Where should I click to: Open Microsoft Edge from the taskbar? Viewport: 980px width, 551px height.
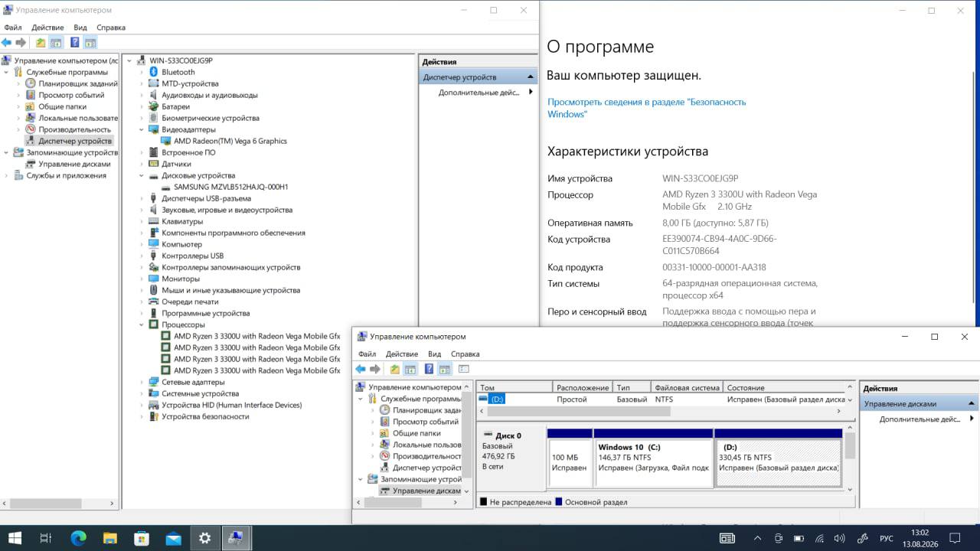[x=78, y=538]
